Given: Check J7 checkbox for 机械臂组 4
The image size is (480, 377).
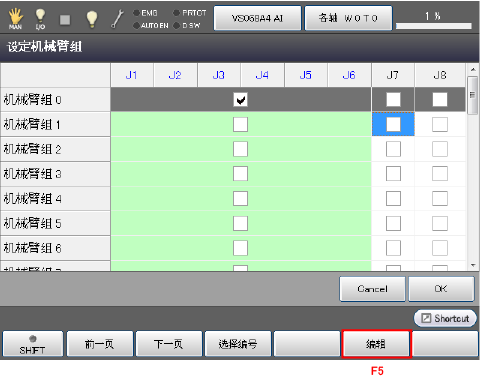Looking at the screenshot, I should pyautogui.click(x=393, y=199).
